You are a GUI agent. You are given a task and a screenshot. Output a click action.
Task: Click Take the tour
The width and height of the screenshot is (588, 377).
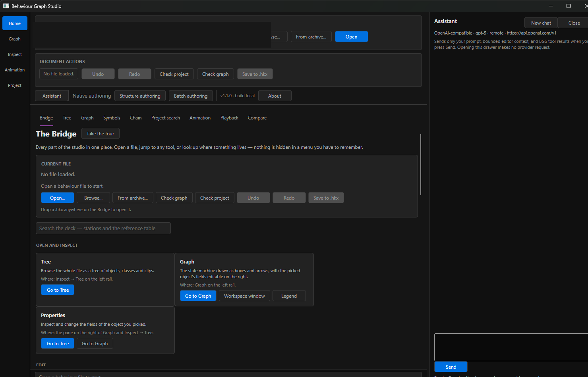pyautogui.click(x=101, y=133)
